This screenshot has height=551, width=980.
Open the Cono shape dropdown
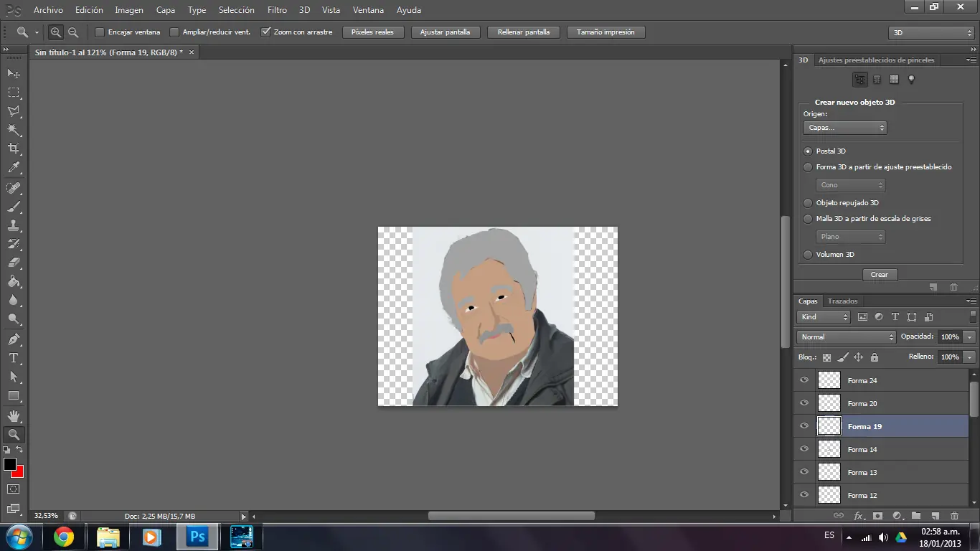tap(851, 185)
